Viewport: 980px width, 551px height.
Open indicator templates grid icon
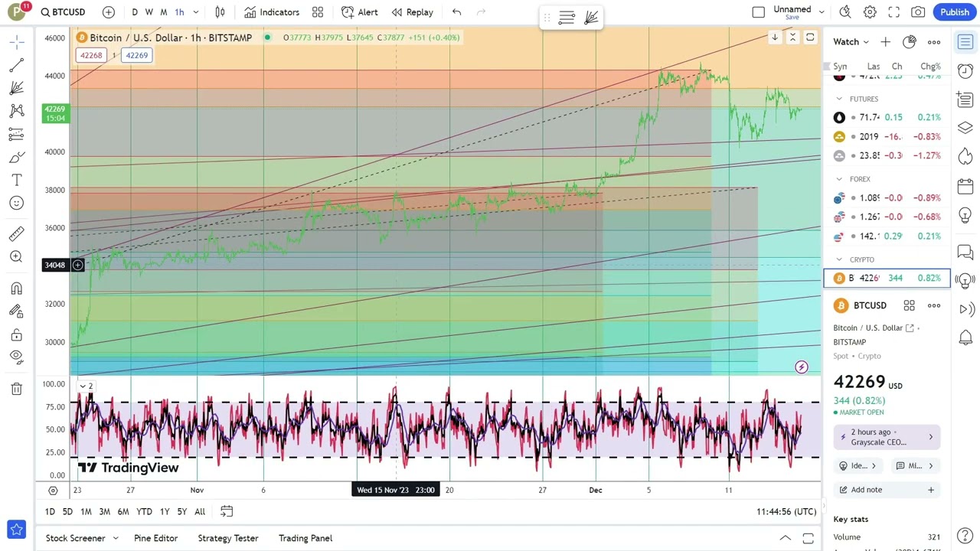pyautogui.click(x=318, y=12)
